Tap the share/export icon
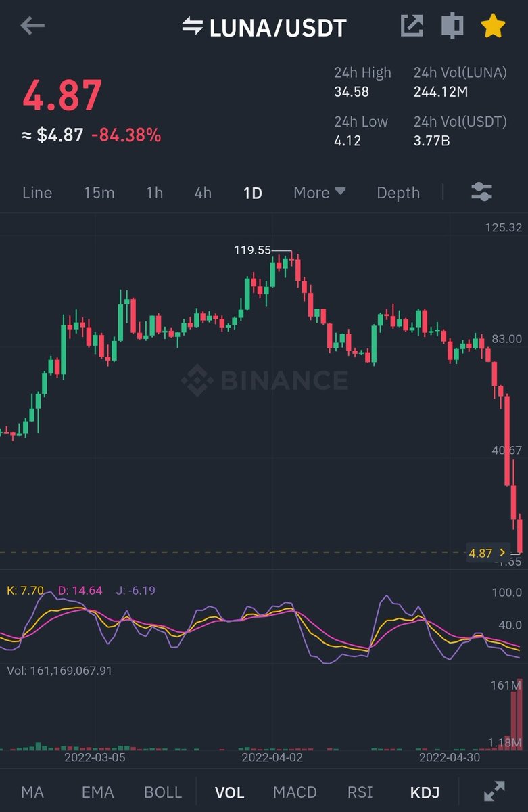528x812 pixels. 411,26
